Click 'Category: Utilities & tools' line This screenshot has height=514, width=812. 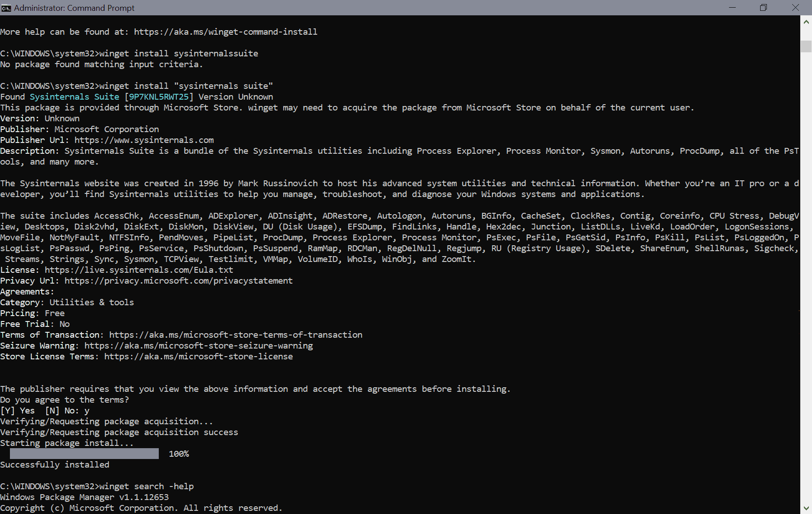[67, 303]
